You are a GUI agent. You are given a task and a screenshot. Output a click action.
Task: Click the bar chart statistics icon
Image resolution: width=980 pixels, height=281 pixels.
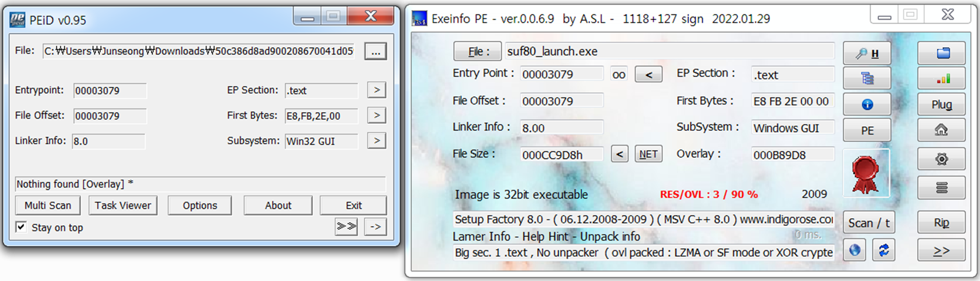(x=942, y=78)
